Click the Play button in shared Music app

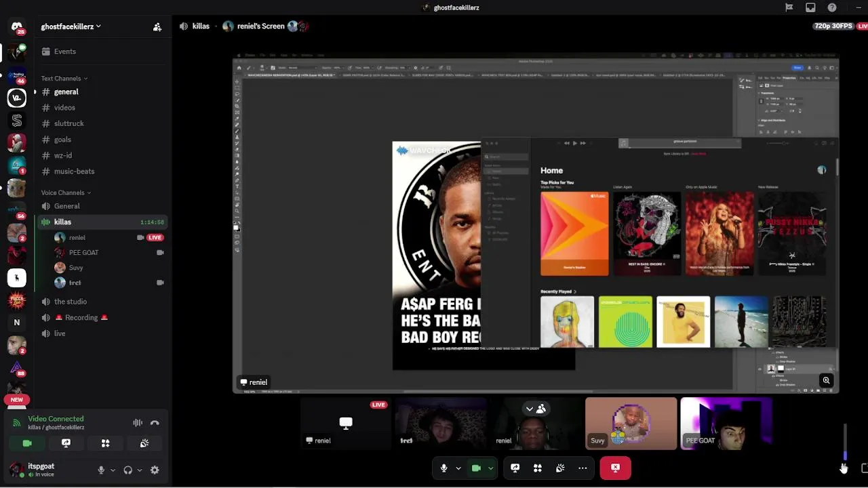tap(574, 143)
